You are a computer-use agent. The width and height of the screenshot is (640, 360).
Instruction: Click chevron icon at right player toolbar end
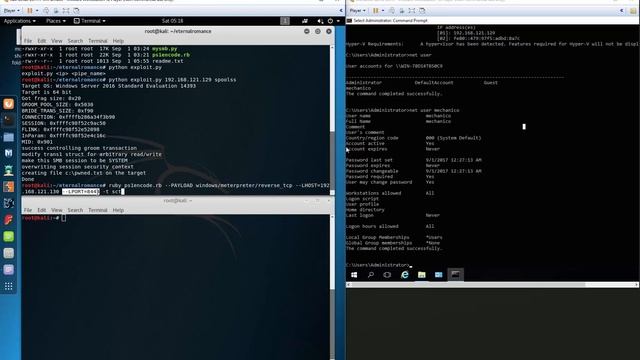tap(622, 11)
